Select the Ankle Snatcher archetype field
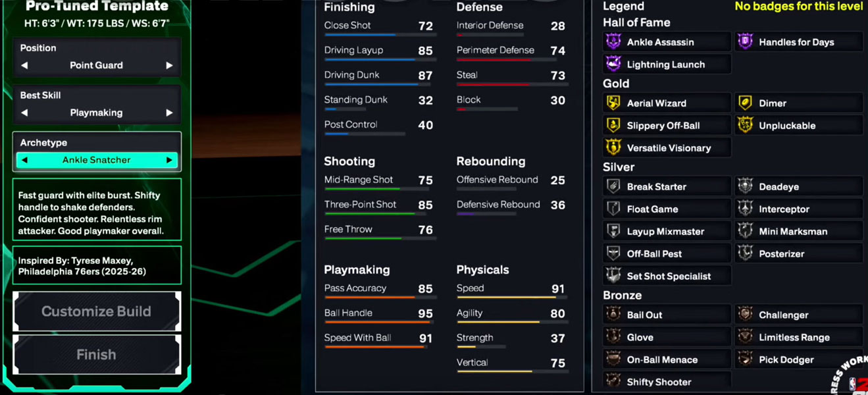868x395 pixels. [96, 159]
